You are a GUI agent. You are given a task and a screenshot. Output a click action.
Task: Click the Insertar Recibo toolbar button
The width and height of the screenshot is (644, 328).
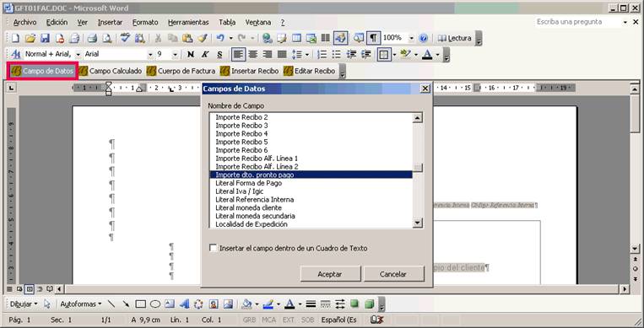249,71
